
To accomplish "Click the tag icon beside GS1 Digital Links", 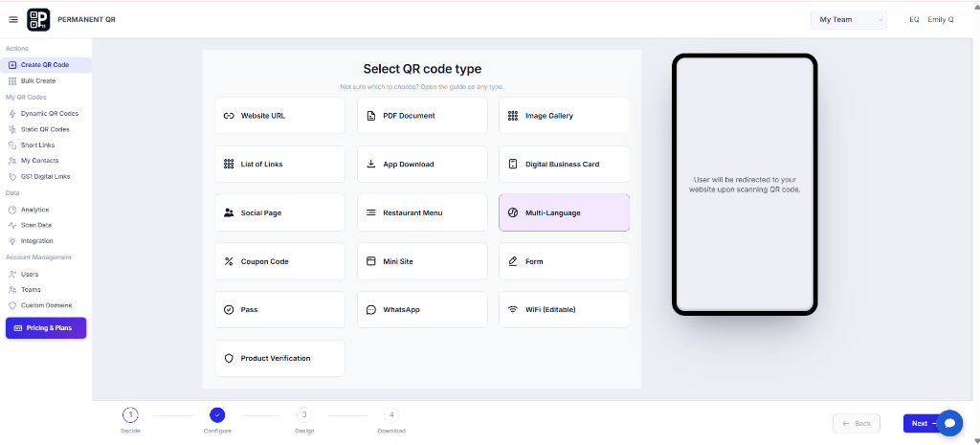I will tap(12, 176).
